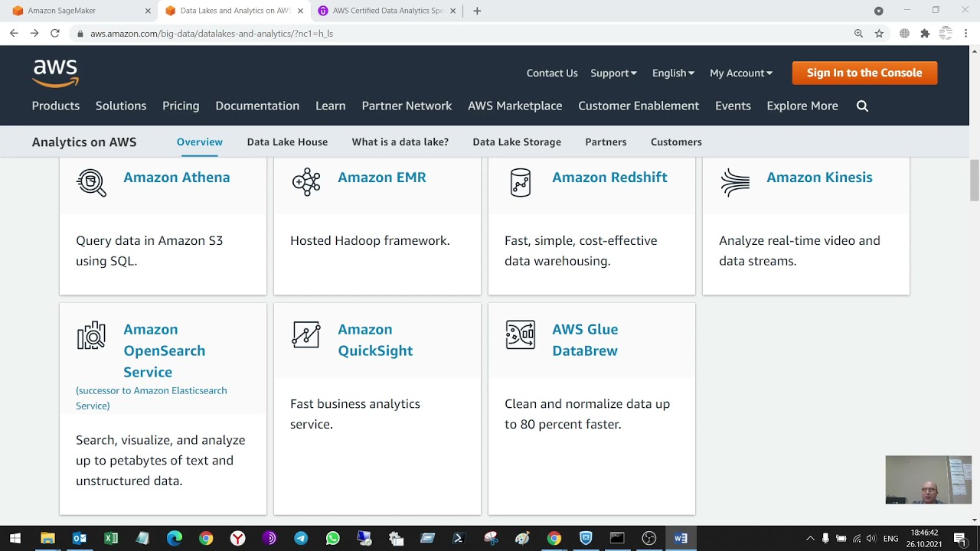Open a new browser tab
This screenshot has width=980, height=551.
click(477, 11)
